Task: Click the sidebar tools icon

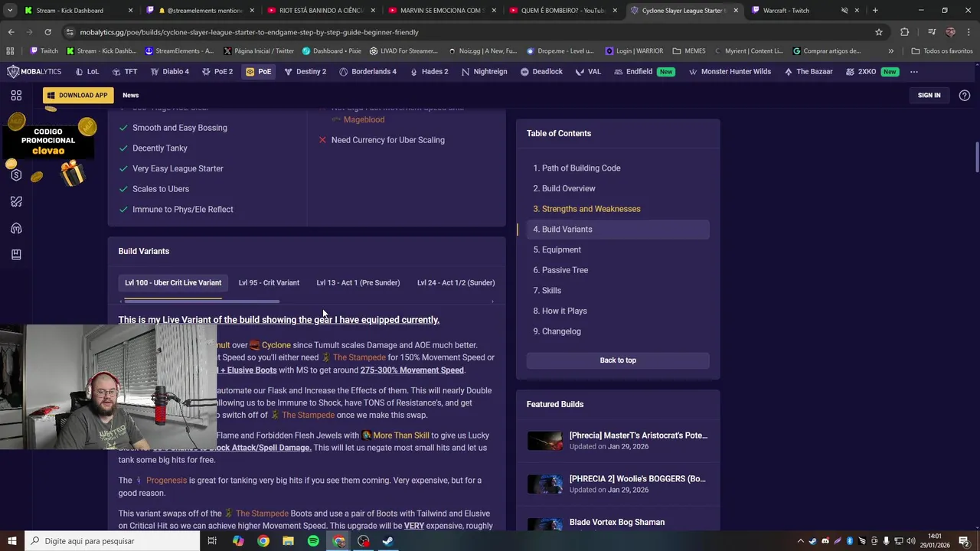Action: [x=16, y=202]
